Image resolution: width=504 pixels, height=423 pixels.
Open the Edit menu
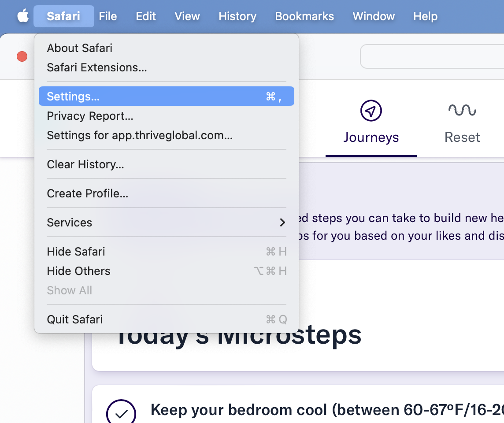pyautogui.click(x=146, y=16)
